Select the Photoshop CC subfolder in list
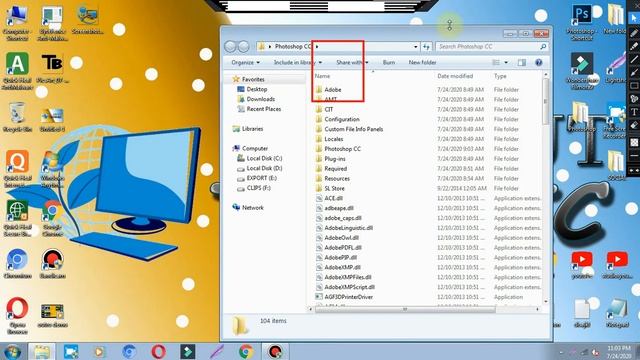640x360 pixels. pyautogui.click(x=342, y=149)
